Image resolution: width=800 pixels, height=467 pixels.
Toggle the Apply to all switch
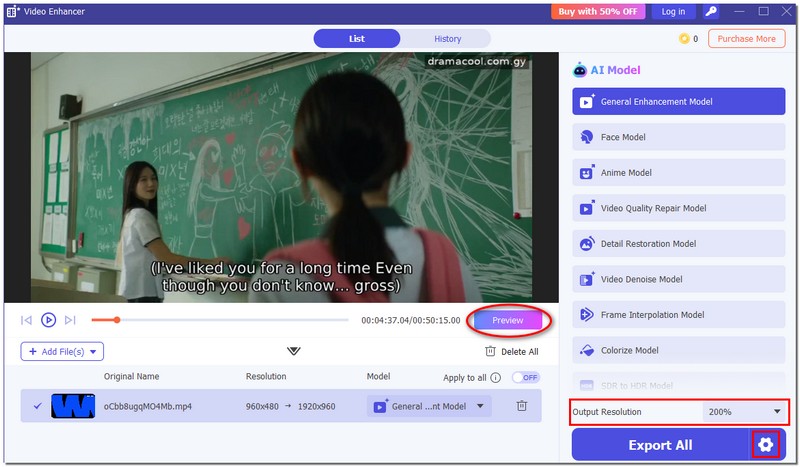(x=525, y=377)
